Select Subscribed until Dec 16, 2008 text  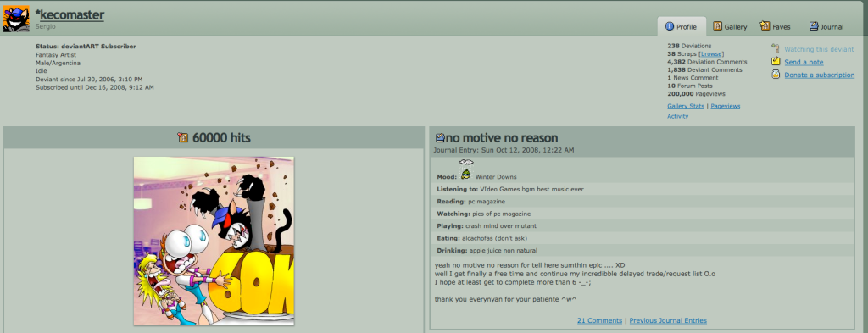click(95, 87)
